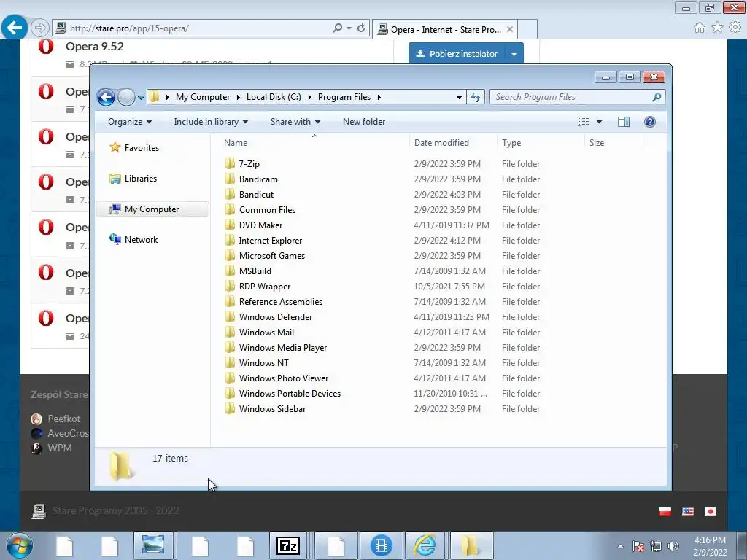Click the Explorer back arrow button
Image resolution: width=747 pixels, height=560 pixels.
[x=106, y=97]
